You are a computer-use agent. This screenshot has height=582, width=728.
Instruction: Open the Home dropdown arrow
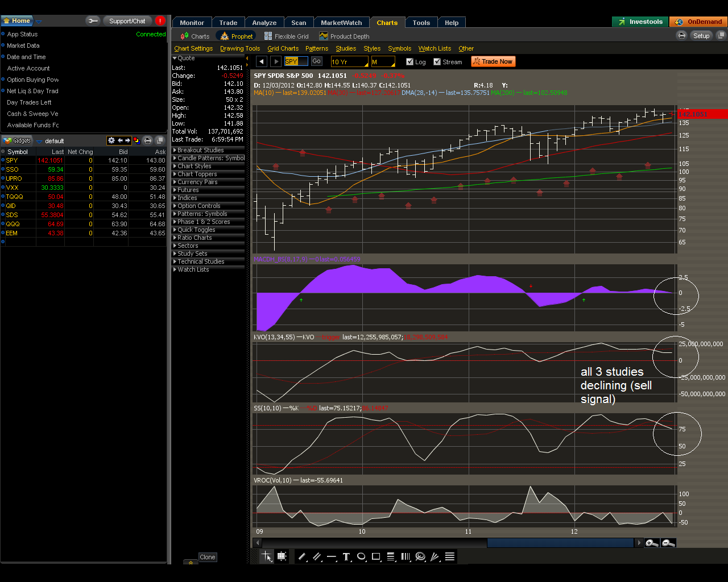tap(39, 22)
